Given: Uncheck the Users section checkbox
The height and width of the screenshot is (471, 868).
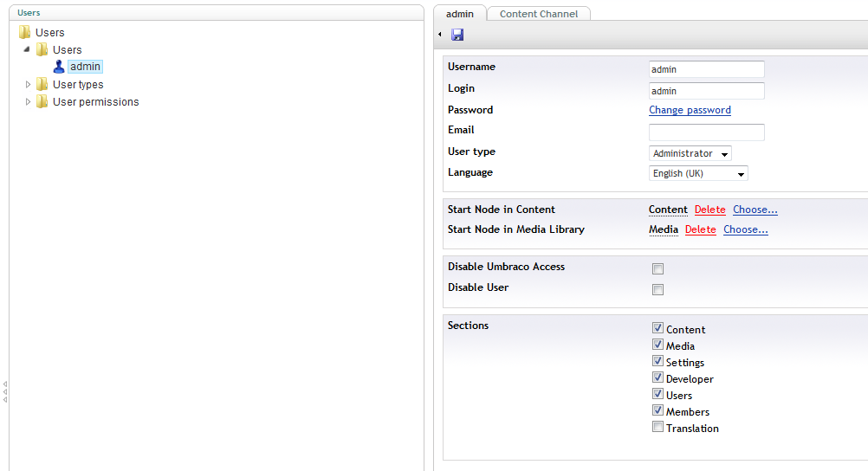Looking at the screenshot, I should (x=657, y=394).
